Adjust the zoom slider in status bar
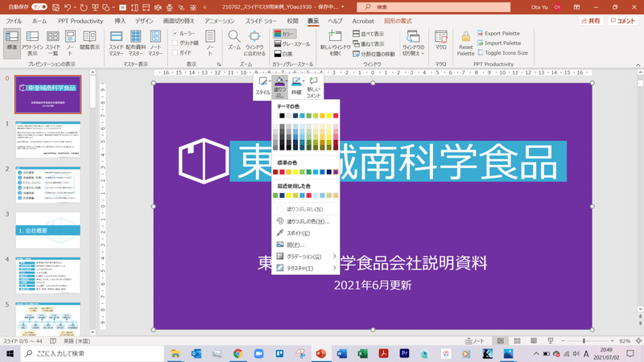644x362 pixels. [x=584, y=341]
